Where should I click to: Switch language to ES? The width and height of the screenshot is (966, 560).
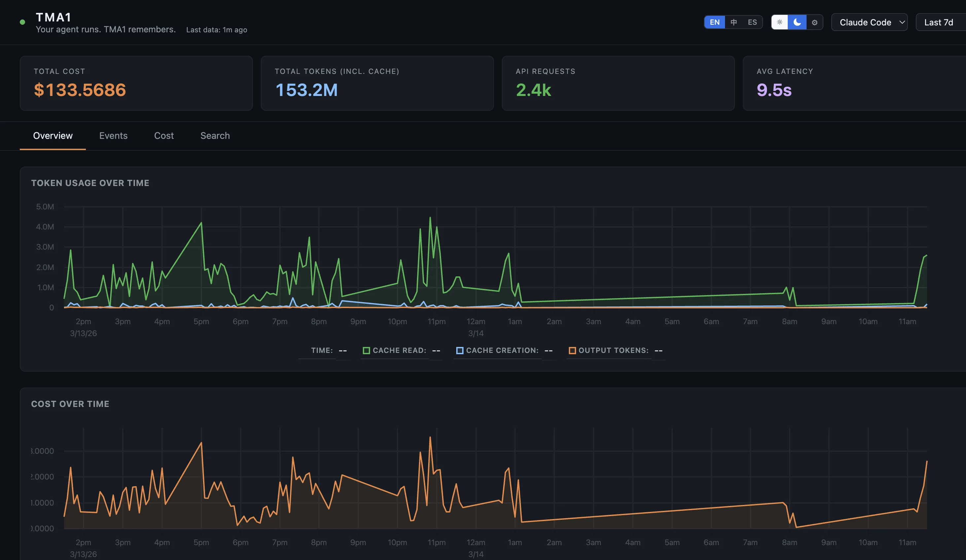coord(752,22)
